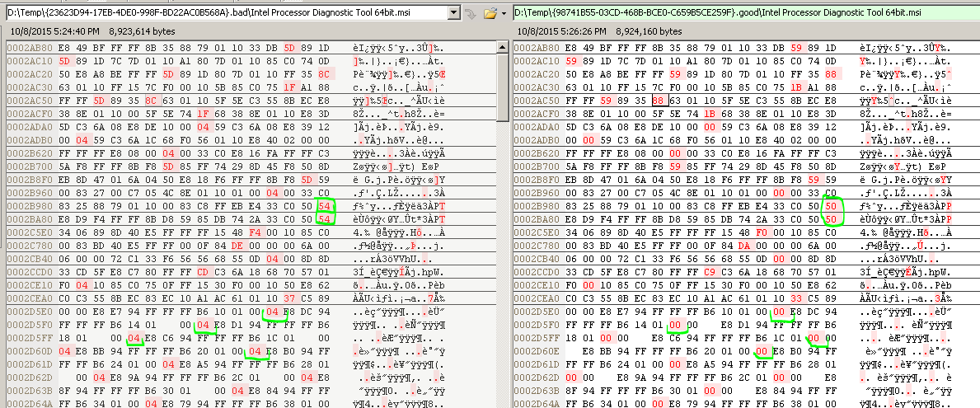Click the left pane vertical scrollbar thumb
Viewport: 980px width, 408px height.
pyautogui.click(x=503, y=87)
